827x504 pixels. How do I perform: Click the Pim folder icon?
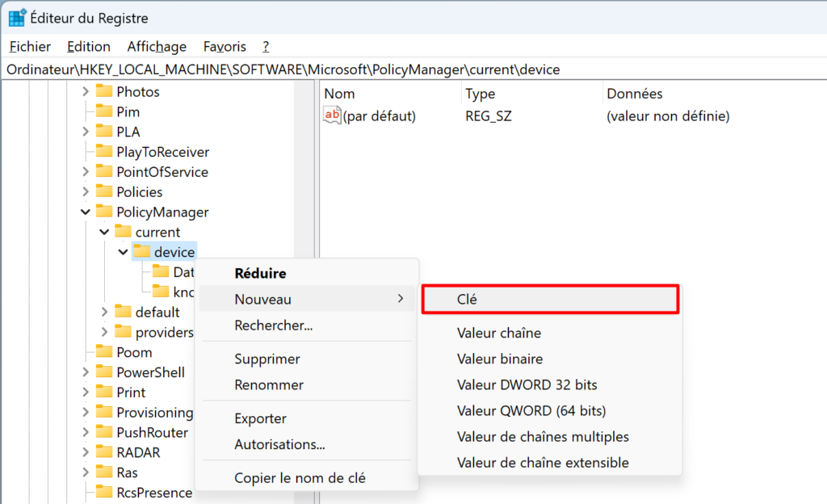(104, 111)
